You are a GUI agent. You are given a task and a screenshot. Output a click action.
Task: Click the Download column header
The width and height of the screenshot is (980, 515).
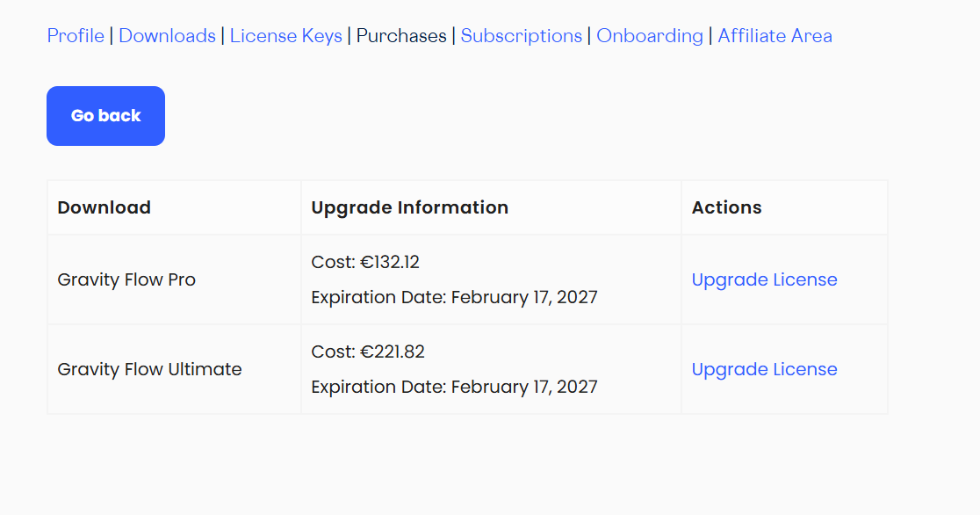click(104, 207)
